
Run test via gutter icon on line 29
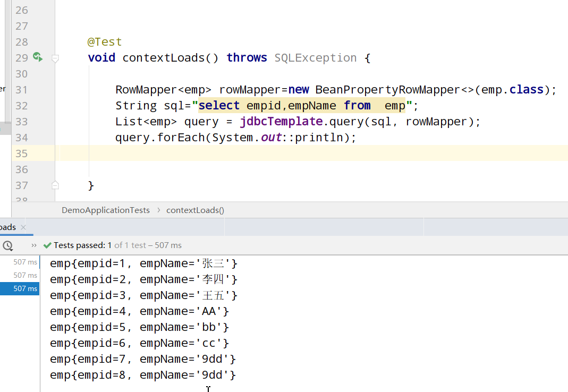click(x=38, y=57)
